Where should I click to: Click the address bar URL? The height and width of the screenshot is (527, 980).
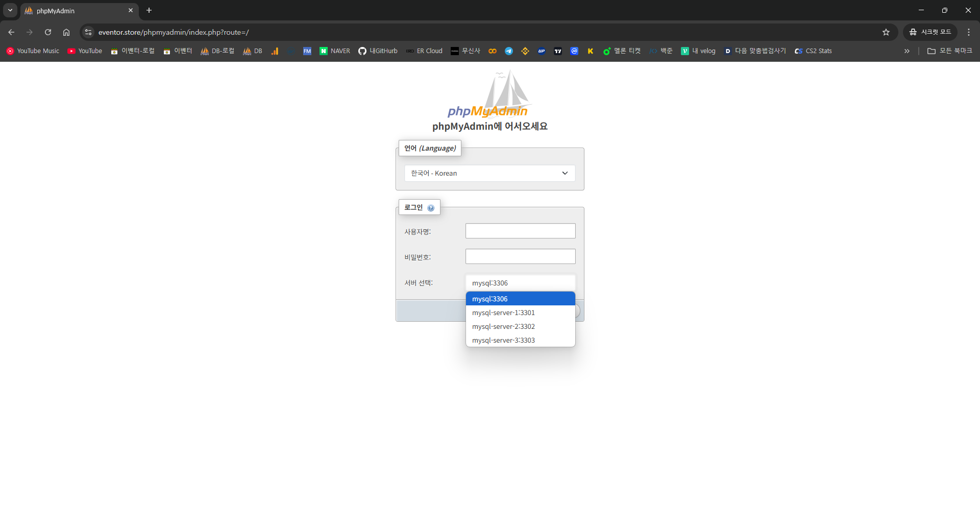(x=174, y=32)
